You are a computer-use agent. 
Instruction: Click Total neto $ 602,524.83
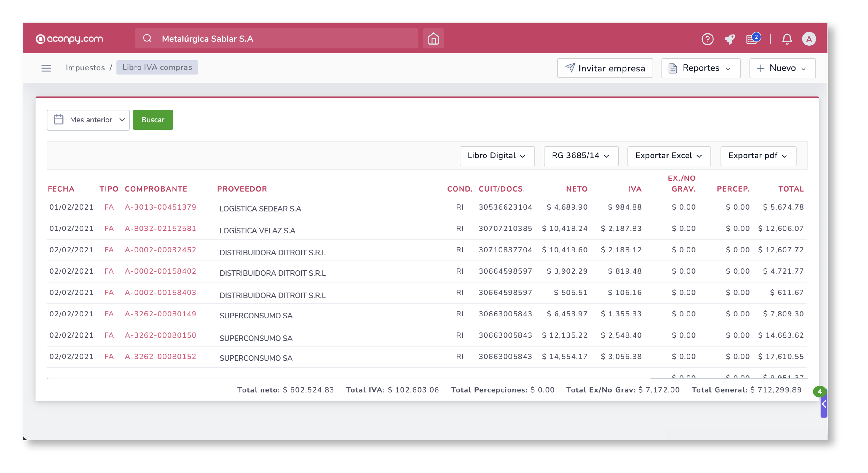(285, 390)
